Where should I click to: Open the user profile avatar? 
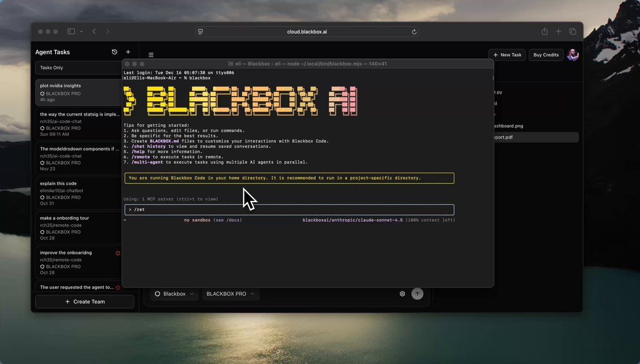pyautogui.click(x=573, y=55)
